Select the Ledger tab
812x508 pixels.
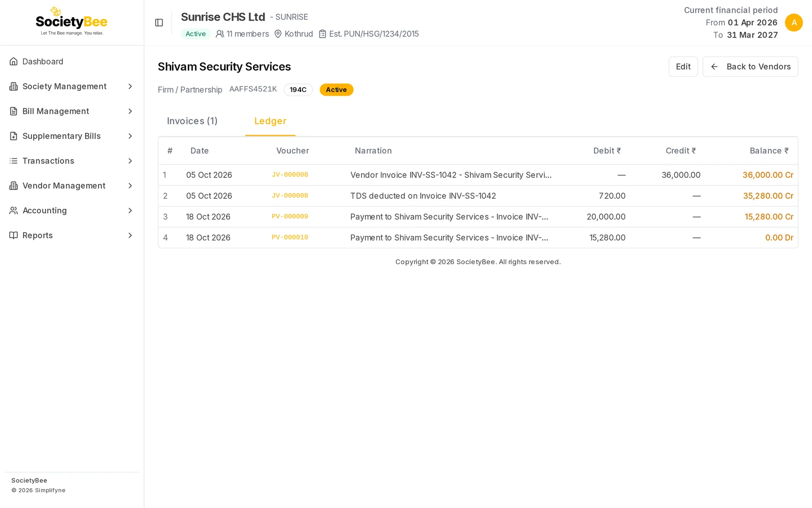[x=270, y=121]
